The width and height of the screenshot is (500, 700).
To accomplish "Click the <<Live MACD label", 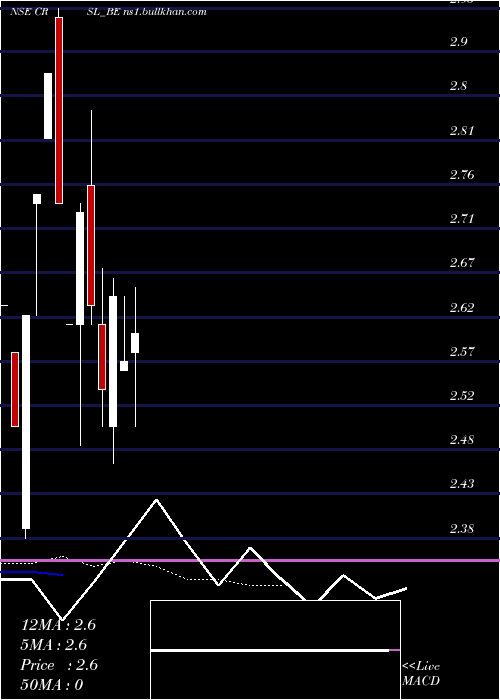I will click(x=421, y=673).
